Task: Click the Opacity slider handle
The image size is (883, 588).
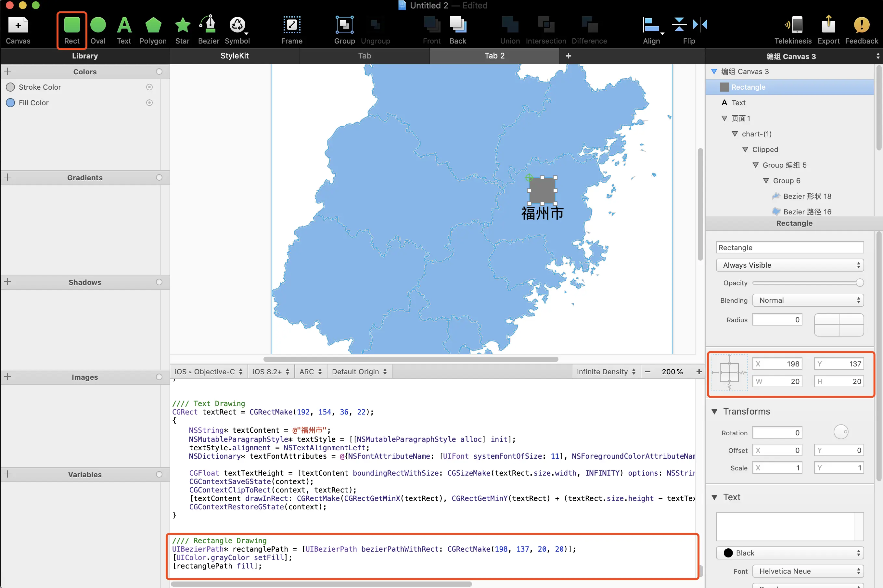Action: coord(859,283)
